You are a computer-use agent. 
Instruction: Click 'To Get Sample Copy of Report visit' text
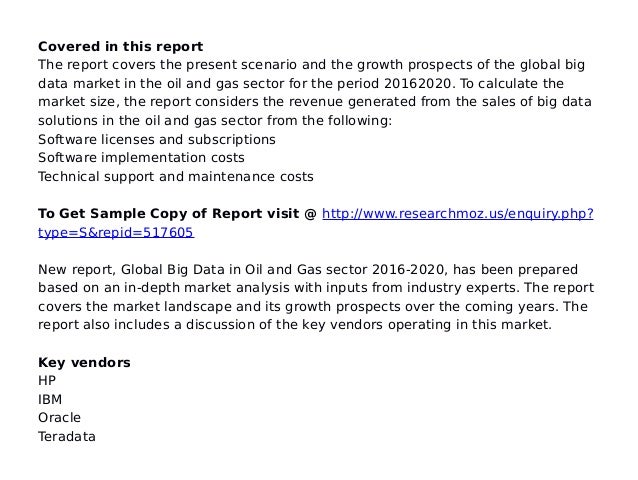tap(168, 213)
